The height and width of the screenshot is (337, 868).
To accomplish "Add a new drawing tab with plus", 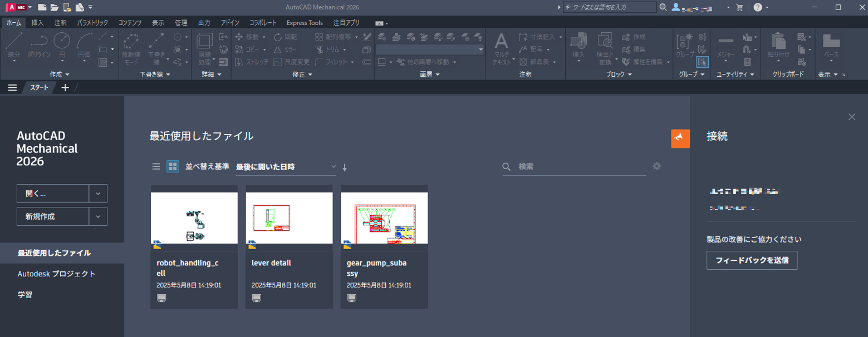I will (65, 87).
